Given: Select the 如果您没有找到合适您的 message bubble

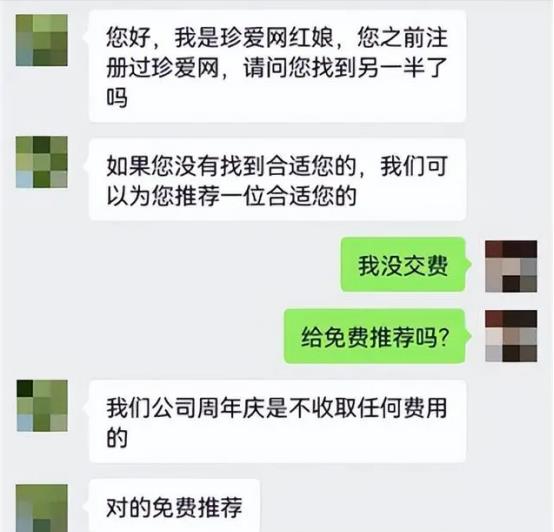Looking at the screenshot, I should [277, 180].
